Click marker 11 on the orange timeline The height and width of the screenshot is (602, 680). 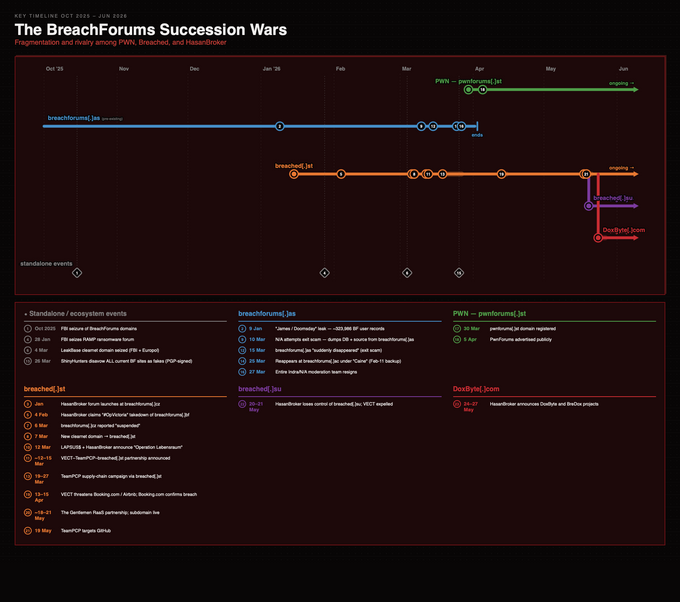point(428,174)
